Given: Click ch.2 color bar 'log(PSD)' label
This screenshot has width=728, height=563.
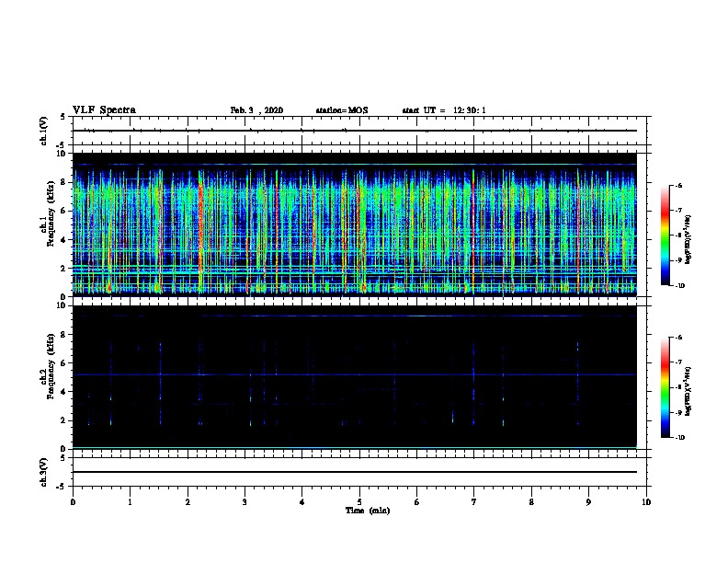Looking at the screenshot, I should pyautogui.click(x=688, y=392).
